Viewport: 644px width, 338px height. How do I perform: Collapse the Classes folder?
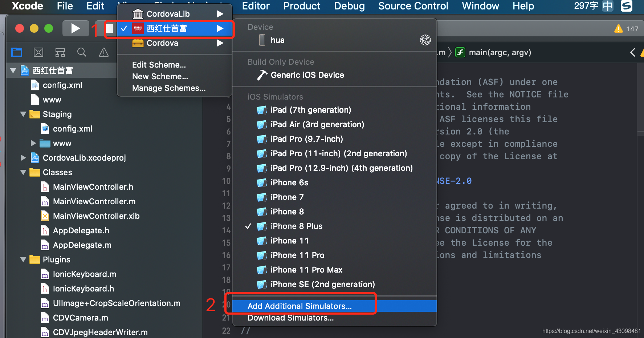coord(23,172)
